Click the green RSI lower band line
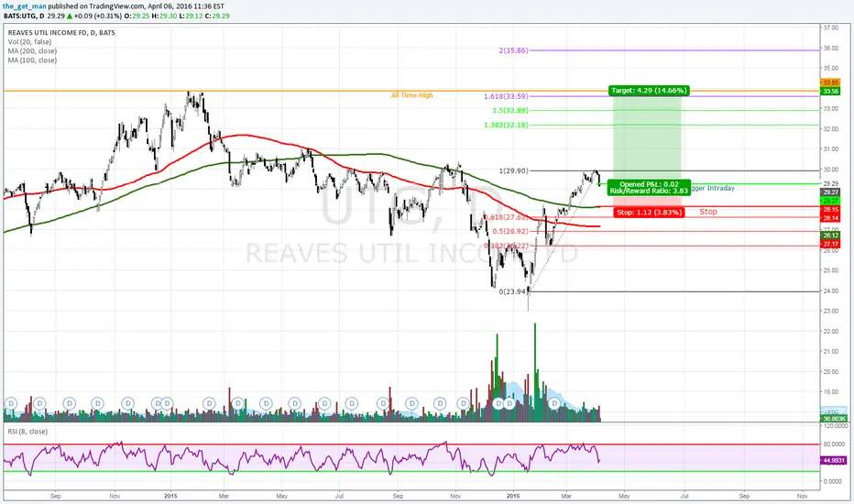 point(411,472)
